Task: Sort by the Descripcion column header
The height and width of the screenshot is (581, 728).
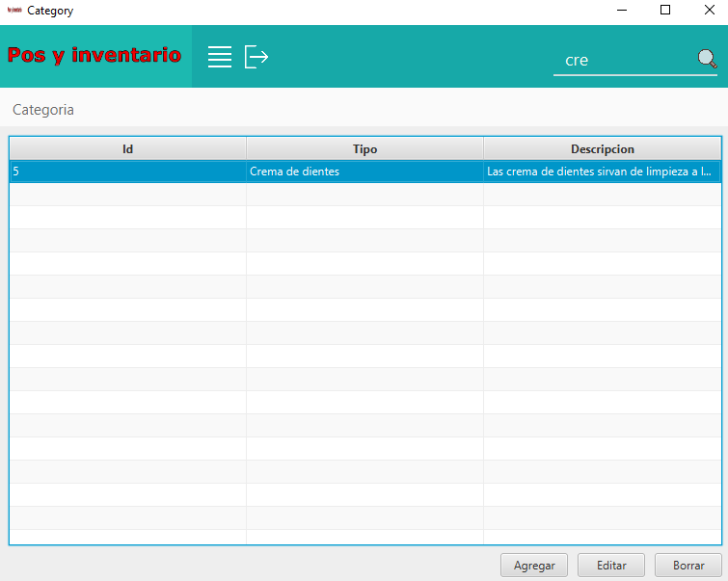Action: (x=603, y=149)
